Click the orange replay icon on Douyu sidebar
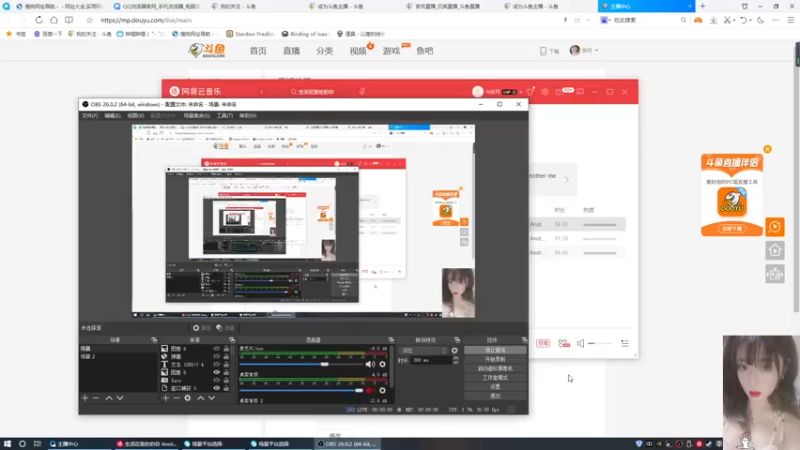The height and width of the screenshot is (450, 800). (x=775, y=227)
